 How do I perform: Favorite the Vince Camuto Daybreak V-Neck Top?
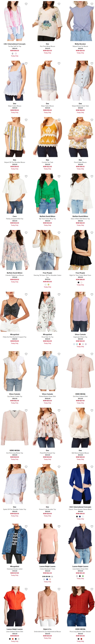(92, 294)
